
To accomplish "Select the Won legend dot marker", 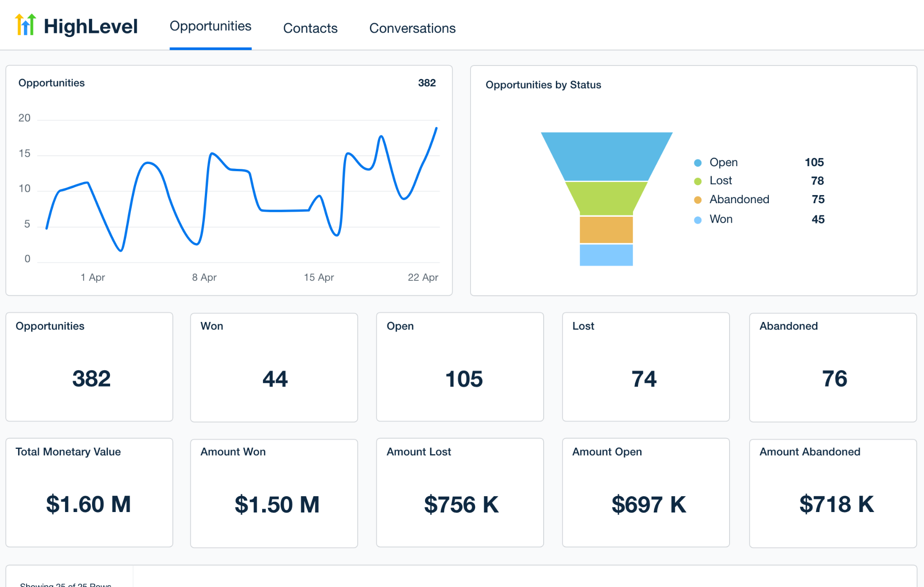I will point(698,219).
